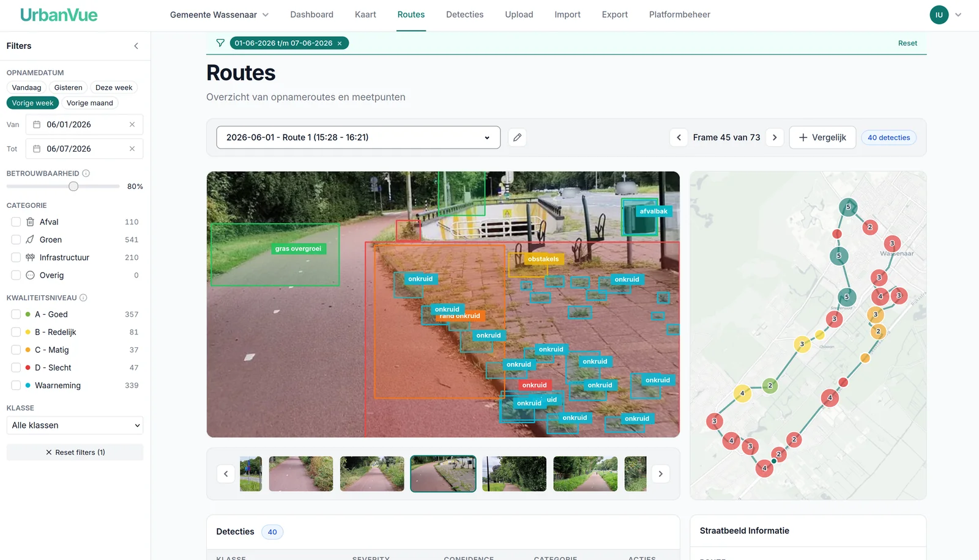Select the Vorige week date preset
Screen dimensions: 979x560
click(32, 103)
